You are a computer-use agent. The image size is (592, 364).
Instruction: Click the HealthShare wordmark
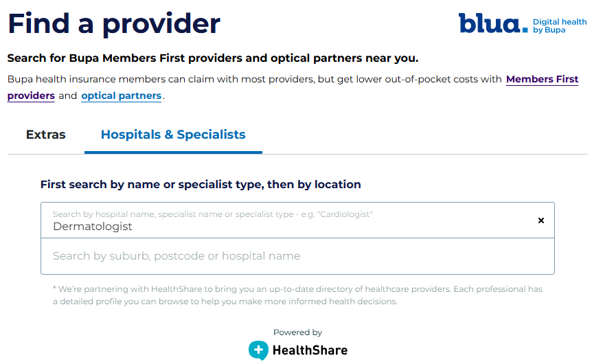(x=310, y=350)
